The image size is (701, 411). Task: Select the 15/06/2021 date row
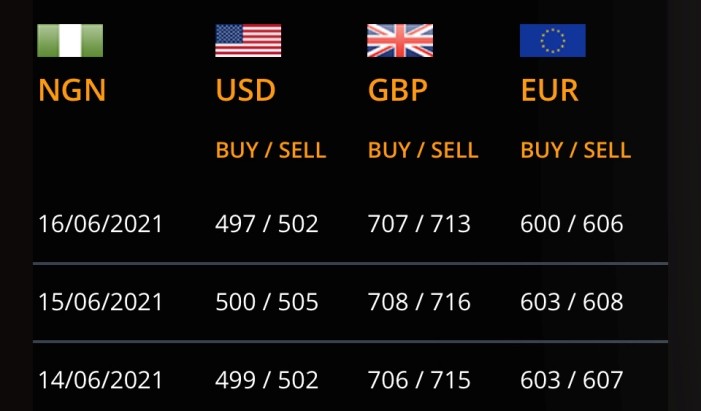pyautogui.click(x=100, y=302)
